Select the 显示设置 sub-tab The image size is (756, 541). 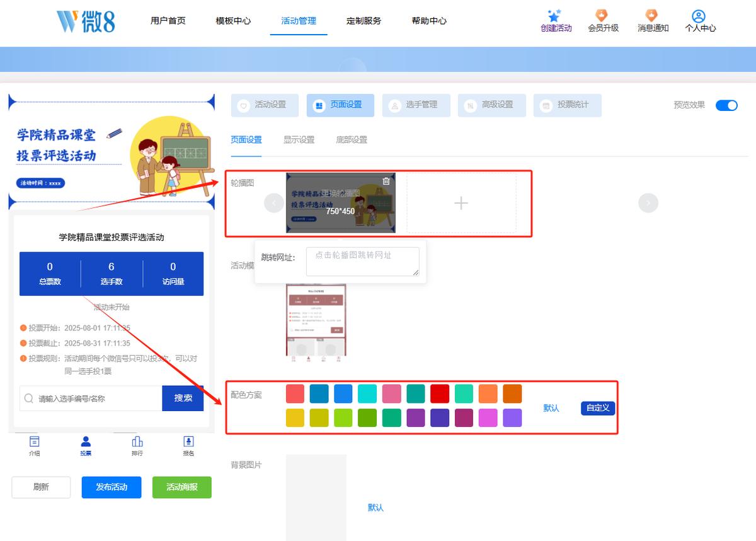[x=299, y=140]
